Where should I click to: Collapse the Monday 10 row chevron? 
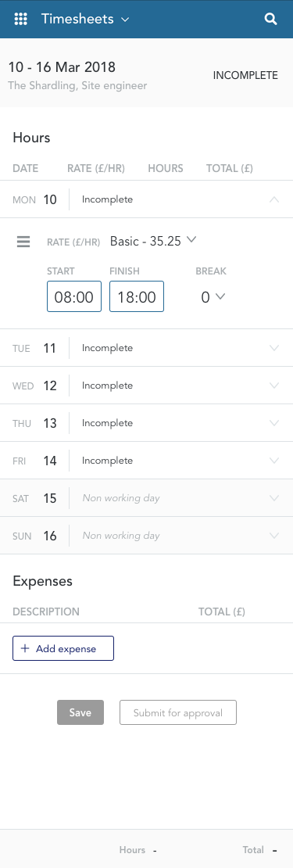[273, 199]
